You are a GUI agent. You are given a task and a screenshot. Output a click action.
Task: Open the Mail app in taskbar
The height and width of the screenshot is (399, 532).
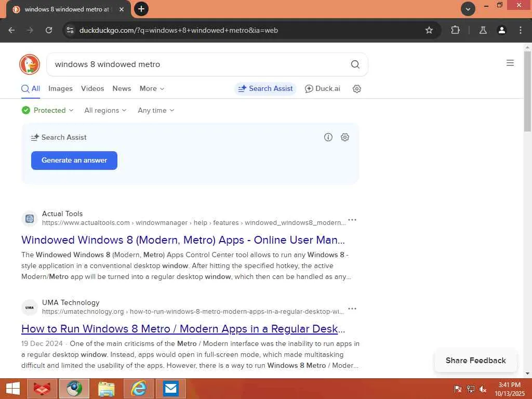tap(171, 389)
